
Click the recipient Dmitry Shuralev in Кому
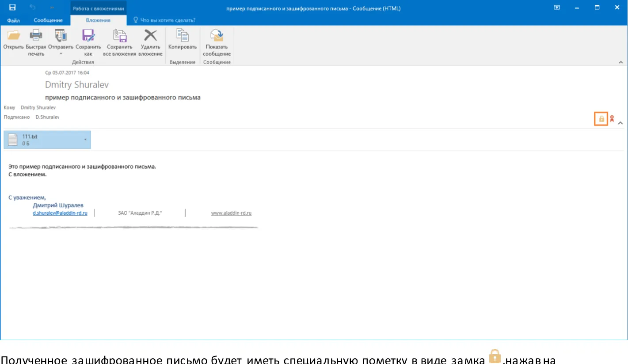pyautogui.click(x=38, y=107)
